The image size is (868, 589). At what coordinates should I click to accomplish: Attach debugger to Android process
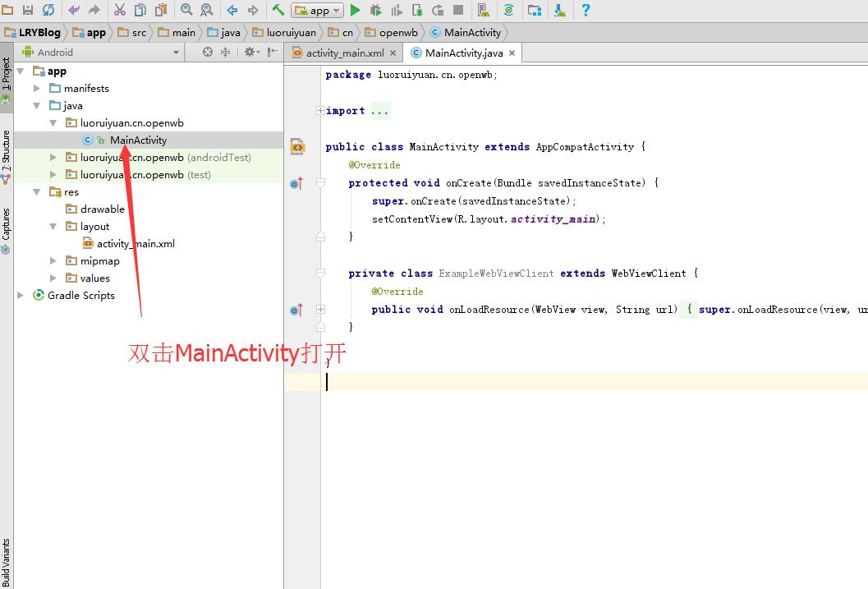click(x=417, y=10)
